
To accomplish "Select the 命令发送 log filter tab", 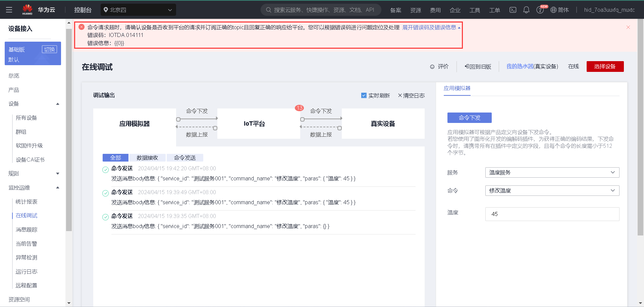I will [185, 158].
